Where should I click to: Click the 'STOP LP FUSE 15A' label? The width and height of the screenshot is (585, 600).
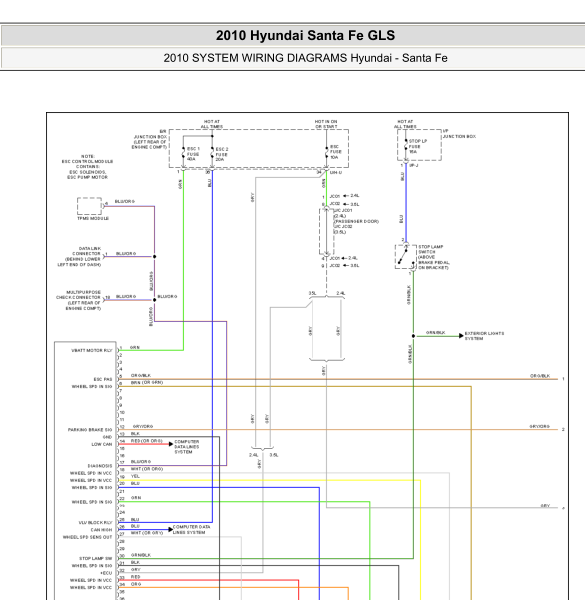point(417,147)
